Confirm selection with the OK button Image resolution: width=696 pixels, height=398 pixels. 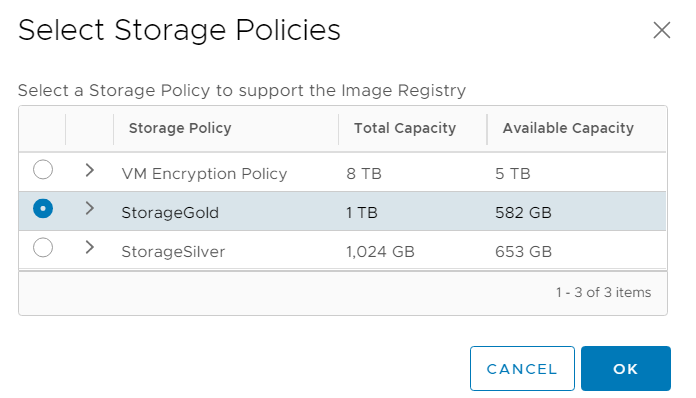625,368
